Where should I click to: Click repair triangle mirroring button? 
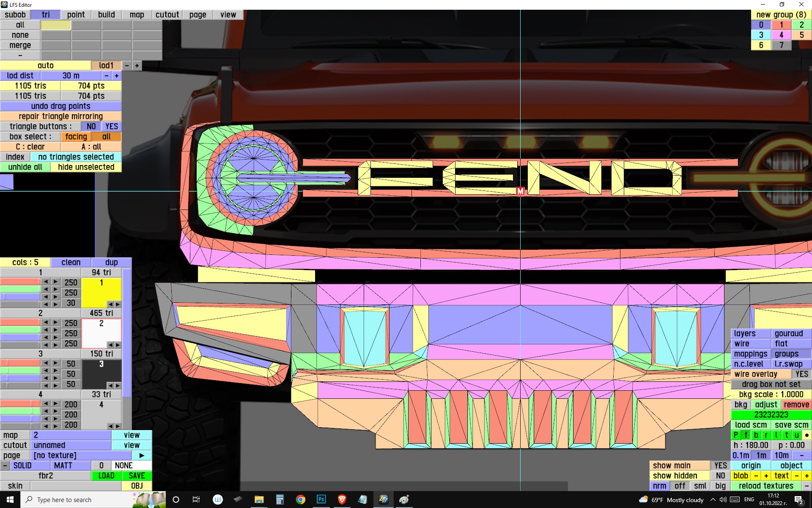[60, 116]
